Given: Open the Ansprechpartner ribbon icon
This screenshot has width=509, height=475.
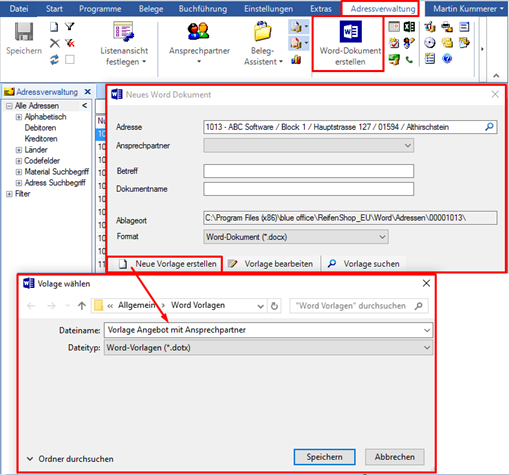Looking at the screenshot, I should pyautogui.click(x=198, y=31).
